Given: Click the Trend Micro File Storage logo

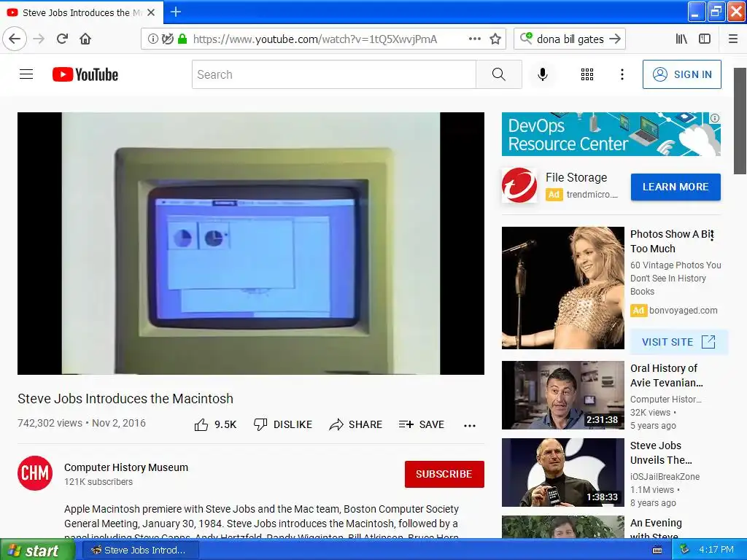Looking at the screenshot, I should click(519, 184).
